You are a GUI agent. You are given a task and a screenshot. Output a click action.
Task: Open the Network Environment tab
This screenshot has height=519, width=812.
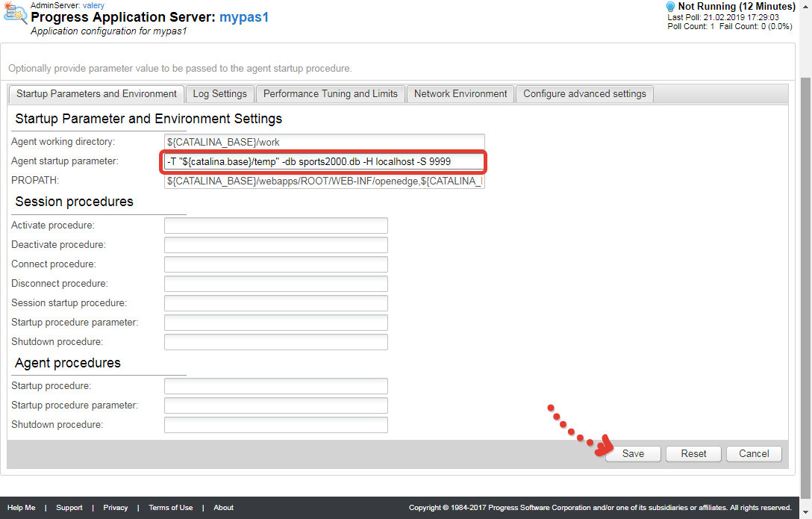(x=460, y=94)
